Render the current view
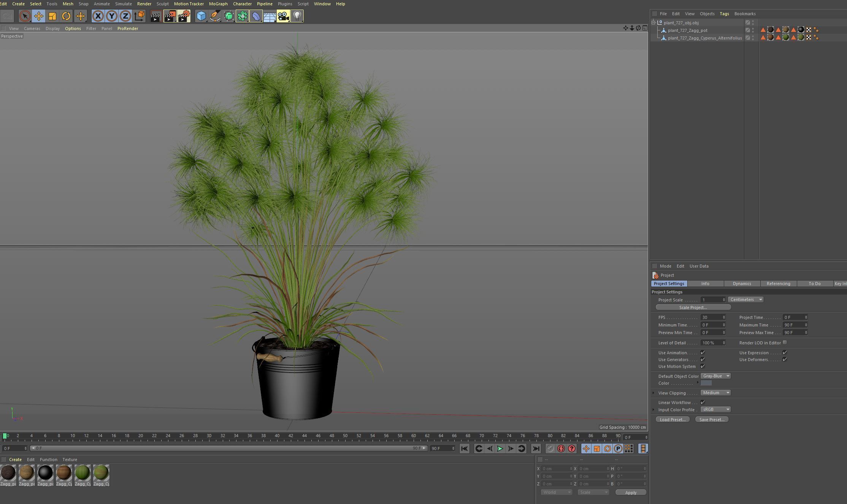 [x=156, y=16]
